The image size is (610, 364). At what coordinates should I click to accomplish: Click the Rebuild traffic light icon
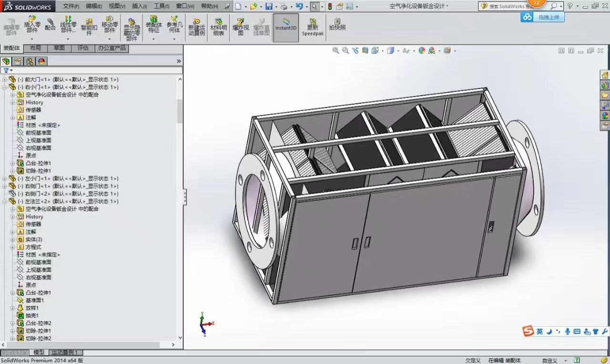click(x=330, y=6)
